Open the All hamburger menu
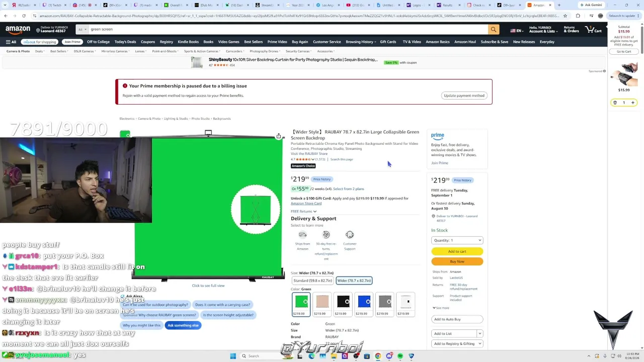Viewport: 644px width, 362px height. [x=11, y=42]
